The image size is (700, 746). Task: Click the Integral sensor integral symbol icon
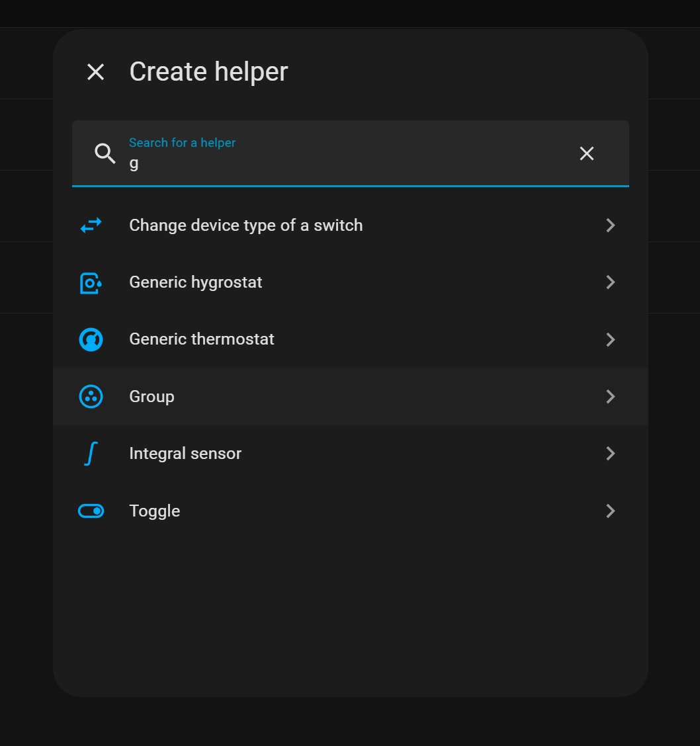[91, 454]
